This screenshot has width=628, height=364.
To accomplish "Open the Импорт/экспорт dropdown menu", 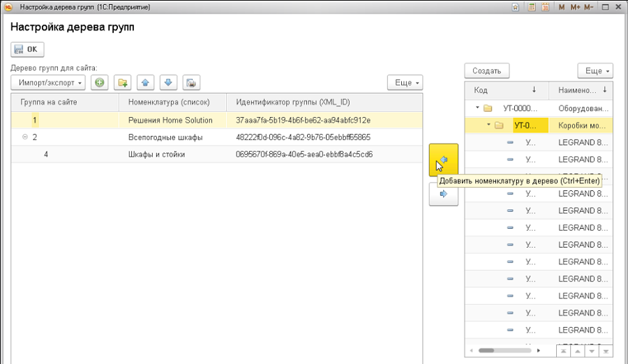I will click(x=48, y=83).
